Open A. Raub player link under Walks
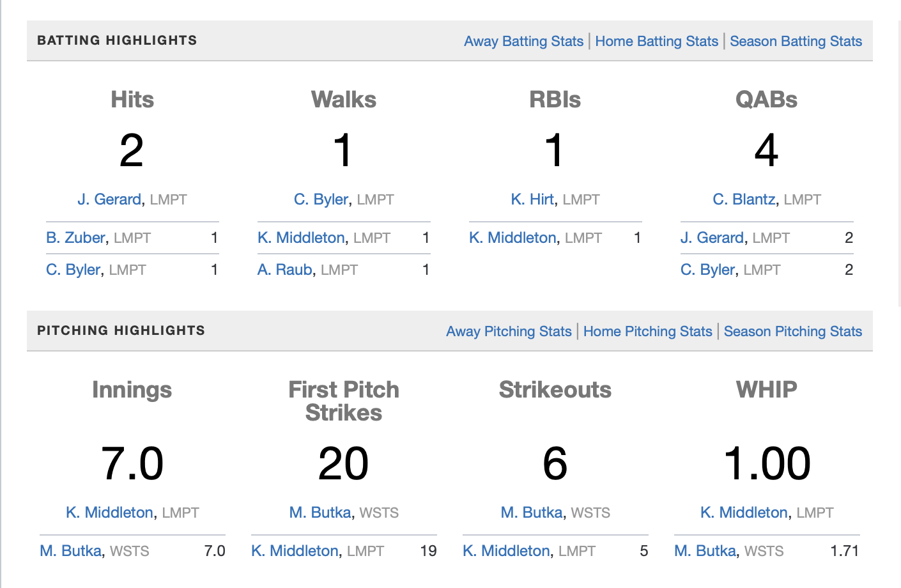Viewport: 901px width, 588px height. (x=284, y=270)
